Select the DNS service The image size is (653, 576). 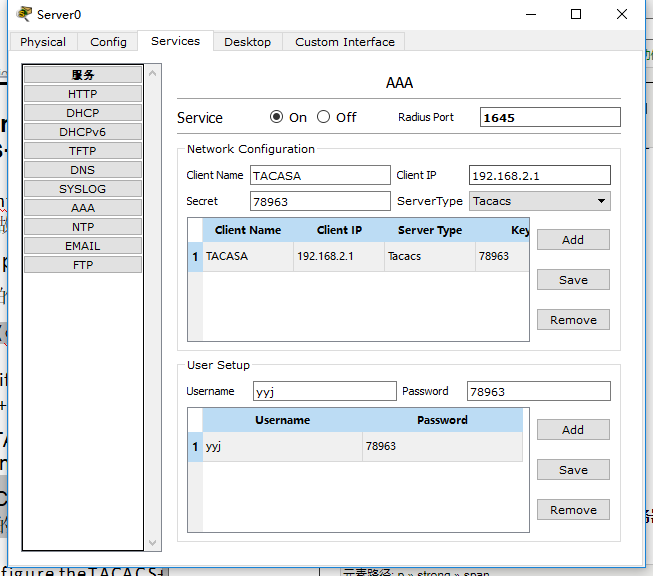click(x=83, y=170)
